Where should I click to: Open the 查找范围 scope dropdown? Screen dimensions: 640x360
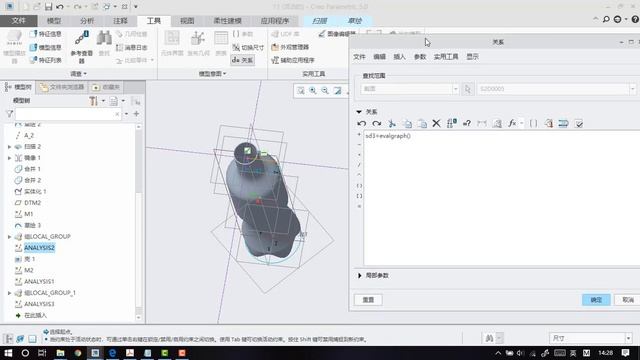point(410,89)
